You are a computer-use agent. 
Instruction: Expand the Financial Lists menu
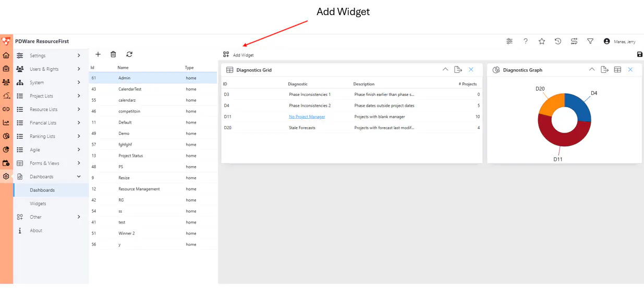79,123
